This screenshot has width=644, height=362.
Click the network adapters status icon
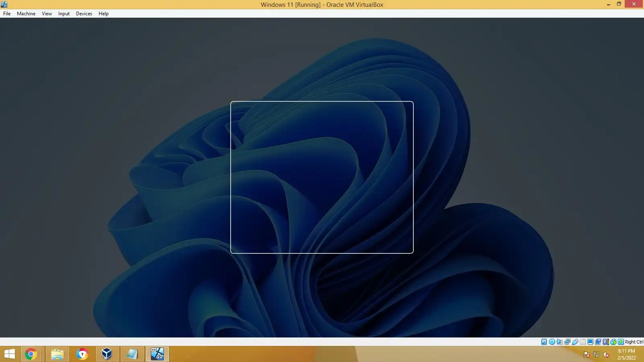click(567, 342)
